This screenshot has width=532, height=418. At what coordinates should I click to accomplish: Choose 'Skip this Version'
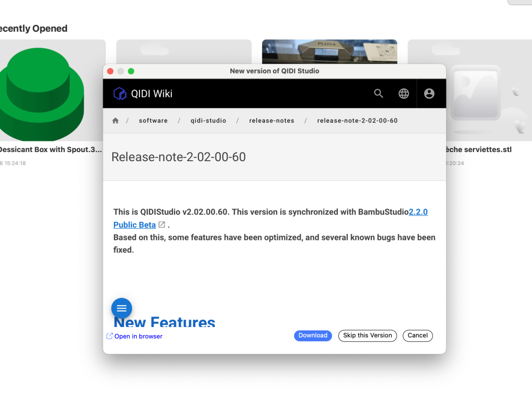pos(368,336)
